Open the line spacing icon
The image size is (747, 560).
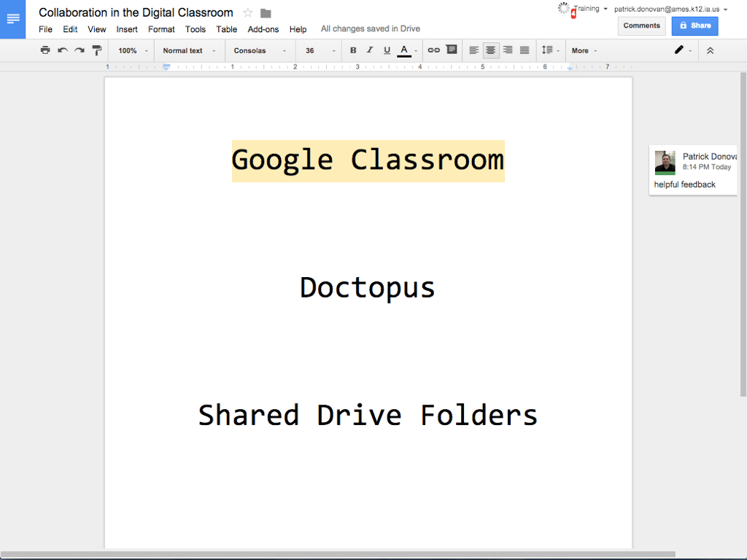tap(546, 50)
